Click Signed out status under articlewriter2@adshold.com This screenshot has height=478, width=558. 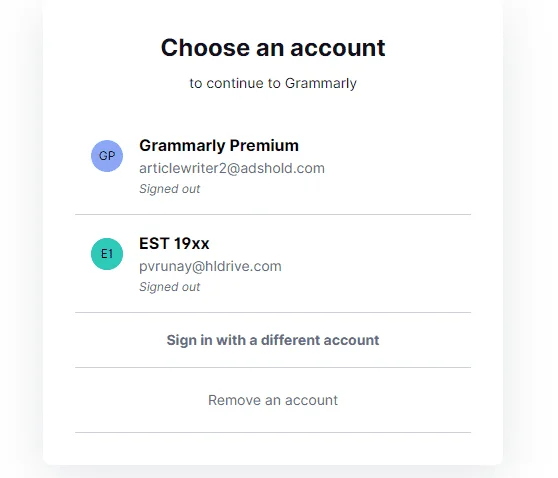[169, 189]
